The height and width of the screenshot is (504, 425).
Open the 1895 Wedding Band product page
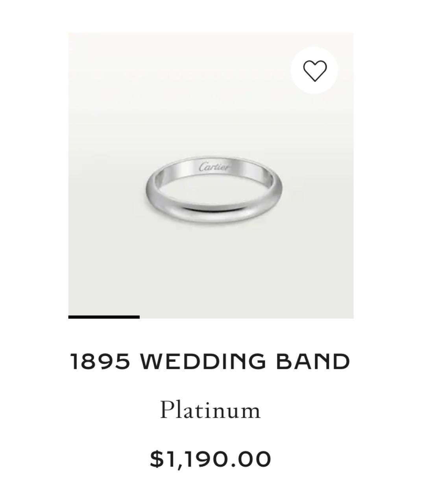210,361
